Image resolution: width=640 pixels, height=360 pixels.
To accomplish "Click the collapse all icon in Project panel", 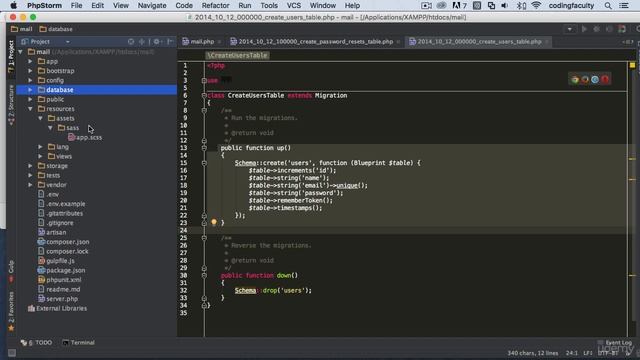I will point(142,42).
